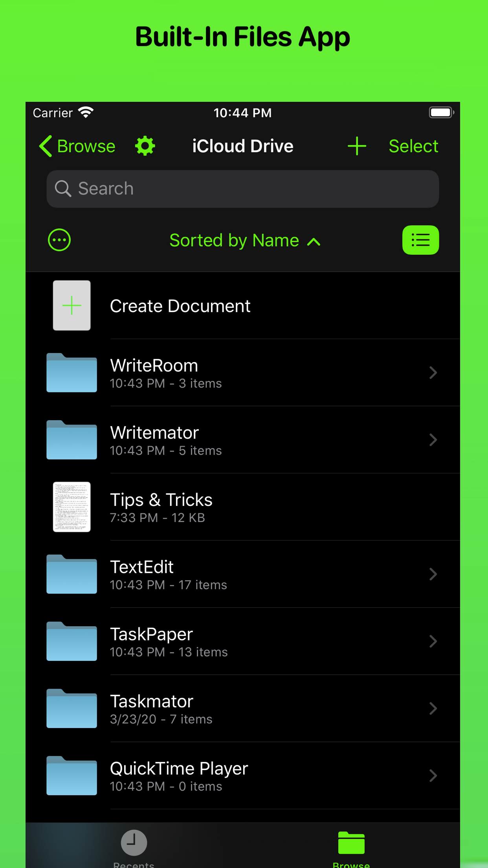Click the Search field
The height and width of the screenshot is (868, 488).
pos(243,189)
